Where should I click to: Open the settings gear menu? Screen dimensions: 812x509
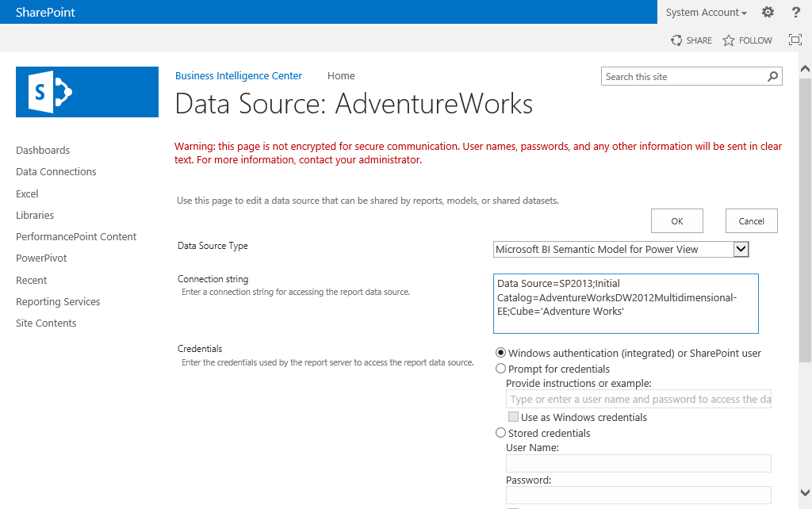click(x=768, y=12)
